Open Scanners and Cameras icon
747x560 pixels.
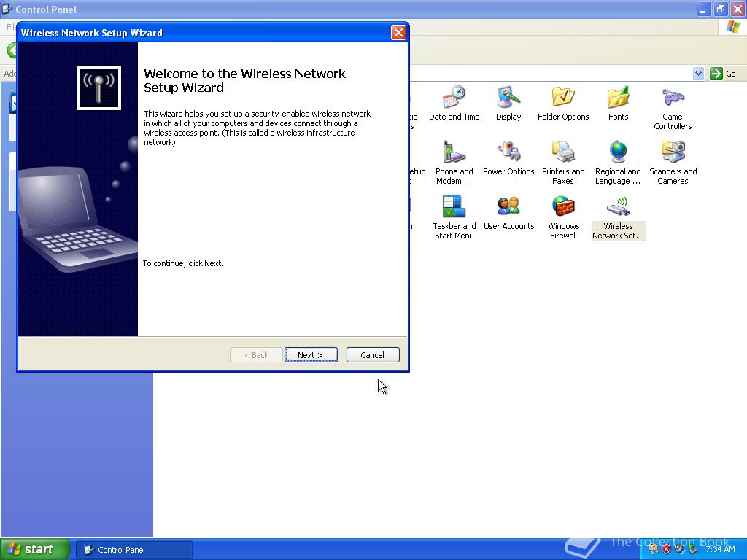coord(673,152)
